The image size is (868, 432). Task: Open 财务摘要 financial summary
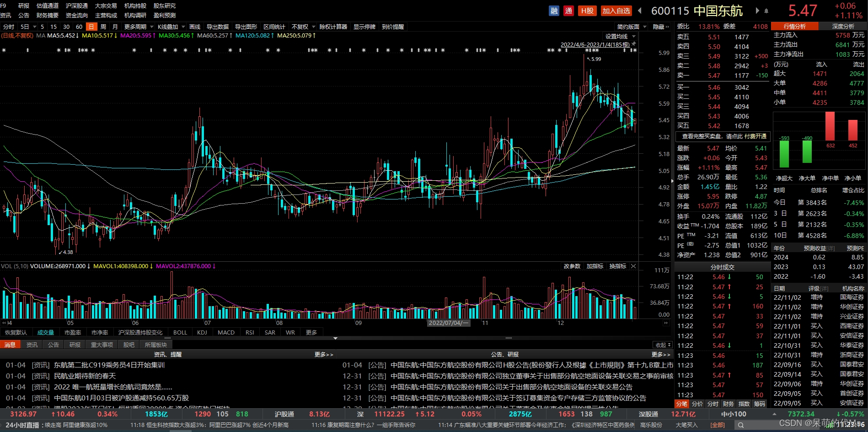click(x=48, y=15)
